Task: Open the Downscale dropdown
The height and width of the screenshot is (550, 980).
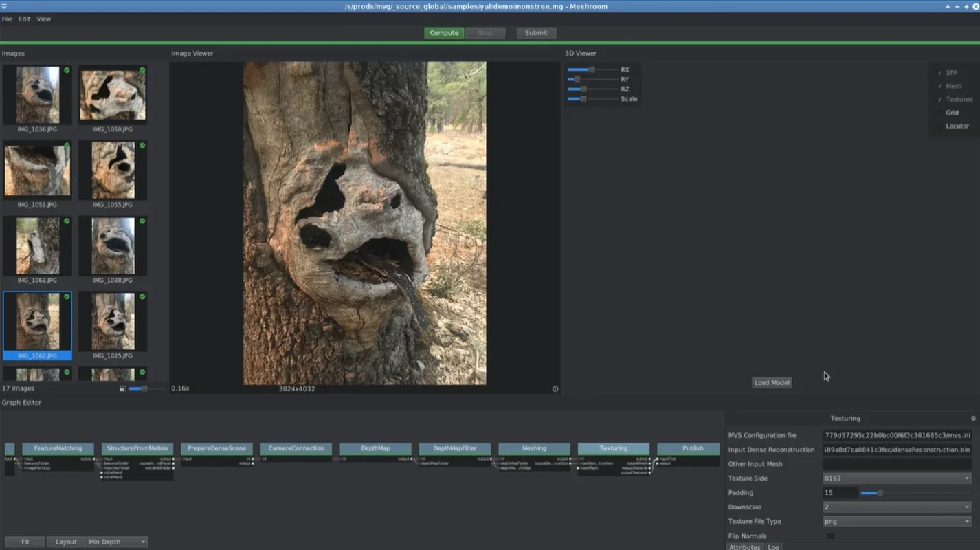Action: [897, 507]
